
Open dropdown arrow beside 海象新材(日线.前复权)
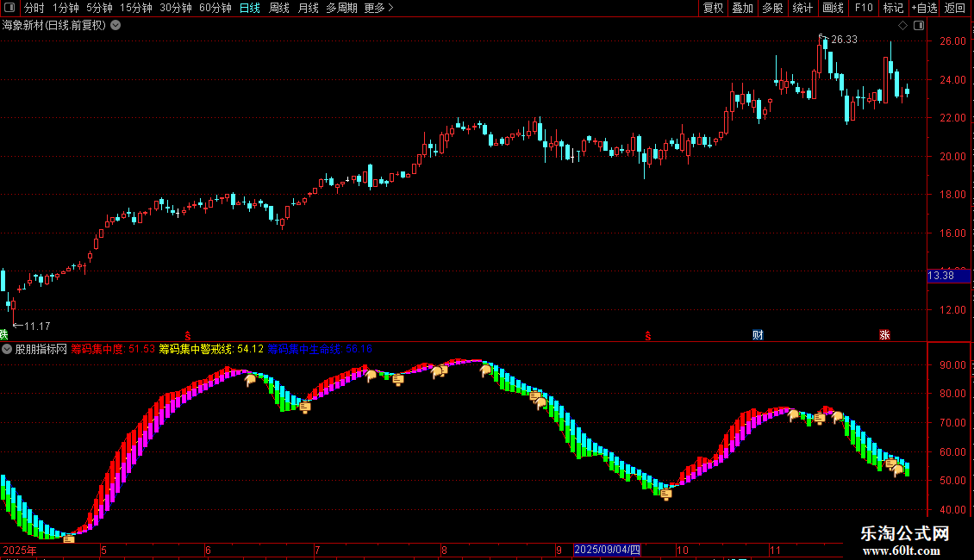pos(116,26)
